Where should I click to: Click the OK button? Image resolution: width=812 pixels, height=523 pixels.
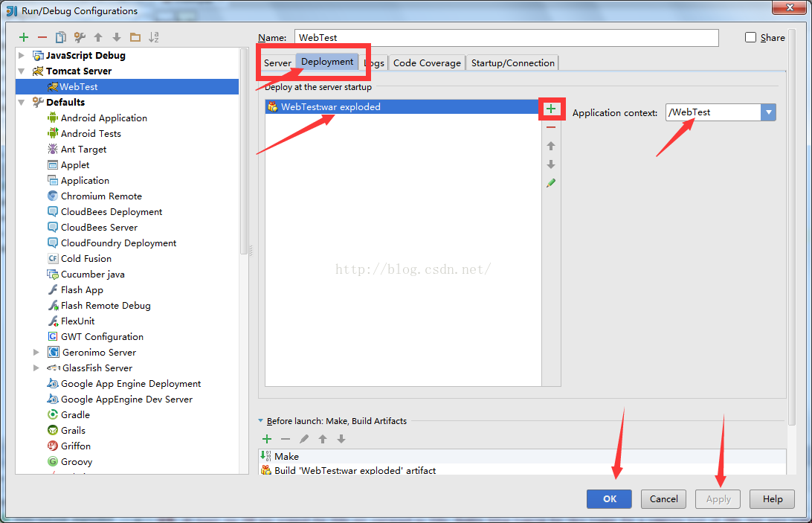click(610, 498)
